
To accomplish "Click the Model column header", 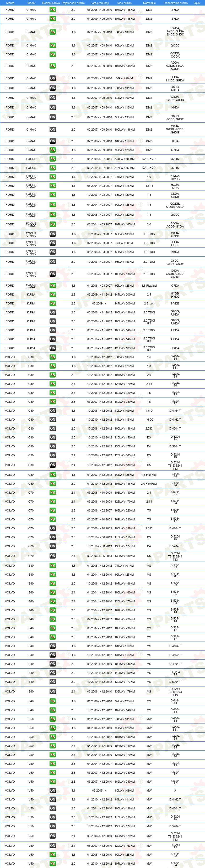I will [x=31, y=3].
